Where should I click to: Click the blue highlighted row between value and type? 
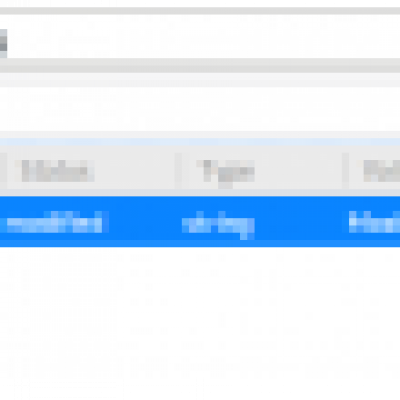tap(145, 222)
